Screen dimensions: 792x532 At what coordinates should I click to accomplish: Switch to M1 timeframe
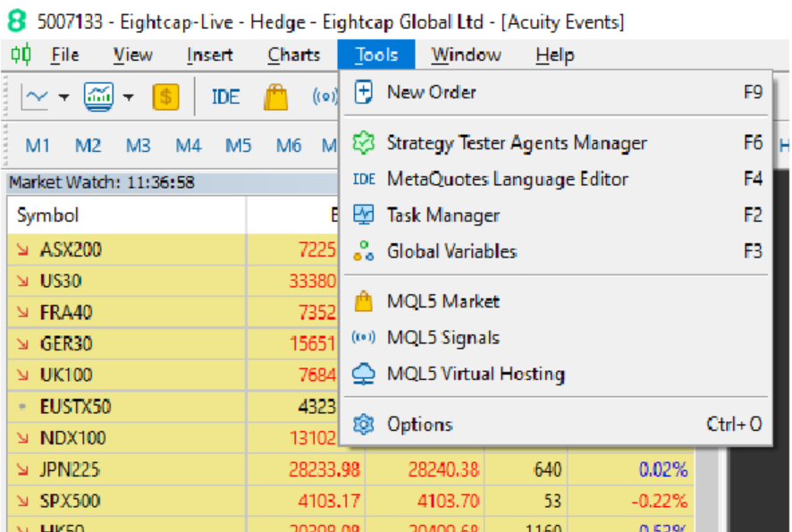[x=38, y=146]
